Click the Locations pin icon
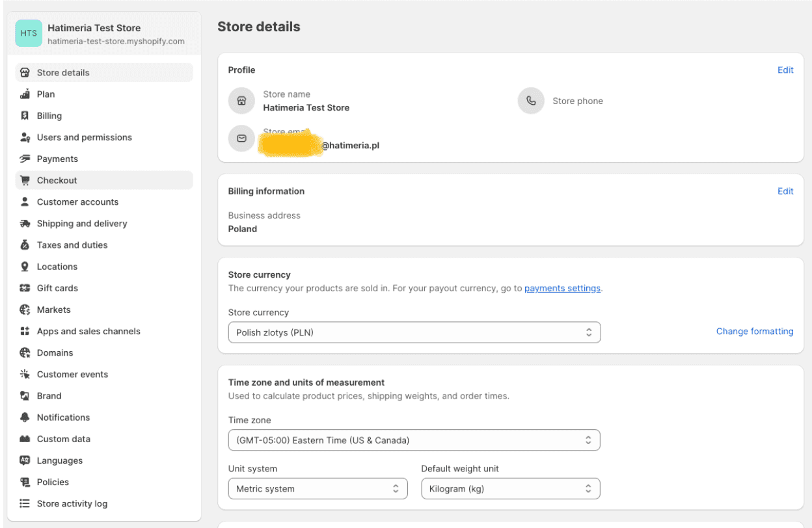812x528 pixels. pos(25,266)
